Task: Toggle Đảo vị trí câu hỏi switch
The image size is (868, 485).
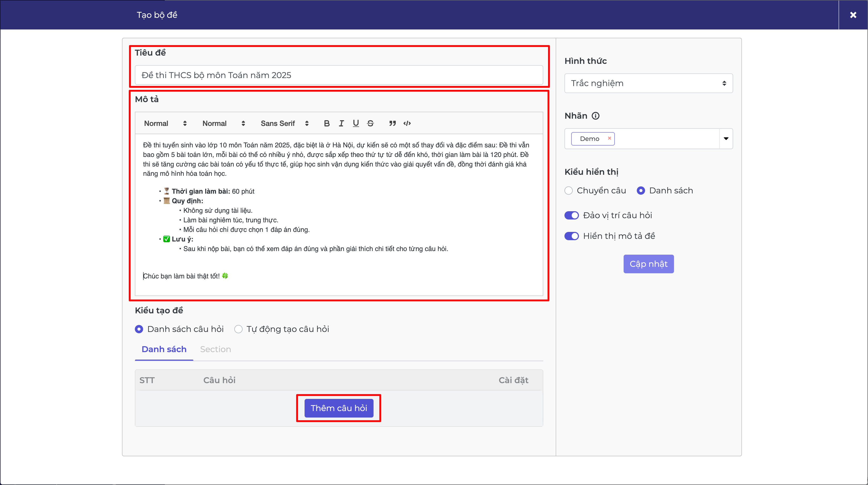Action: (x=571, y=215)
